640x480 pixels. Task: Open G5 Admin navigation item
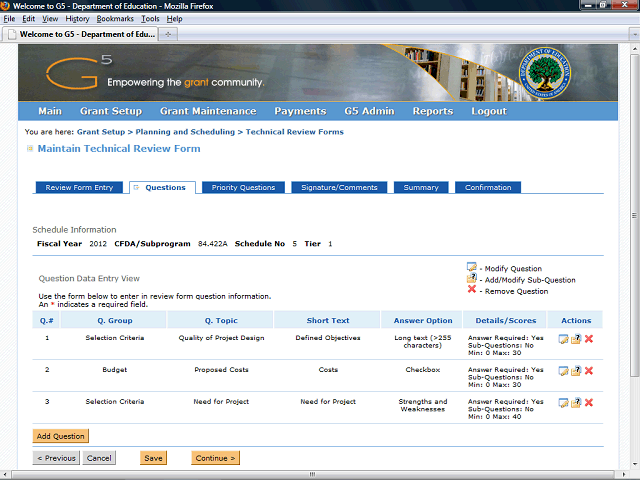point(369,111)
